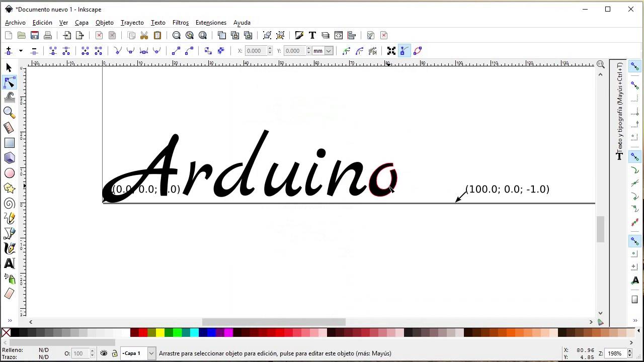Increase the zoom percentage stepper
Image resolution: width=644 pixels, height=362 pixels.
pyautogui.click(x=629, y=351)
